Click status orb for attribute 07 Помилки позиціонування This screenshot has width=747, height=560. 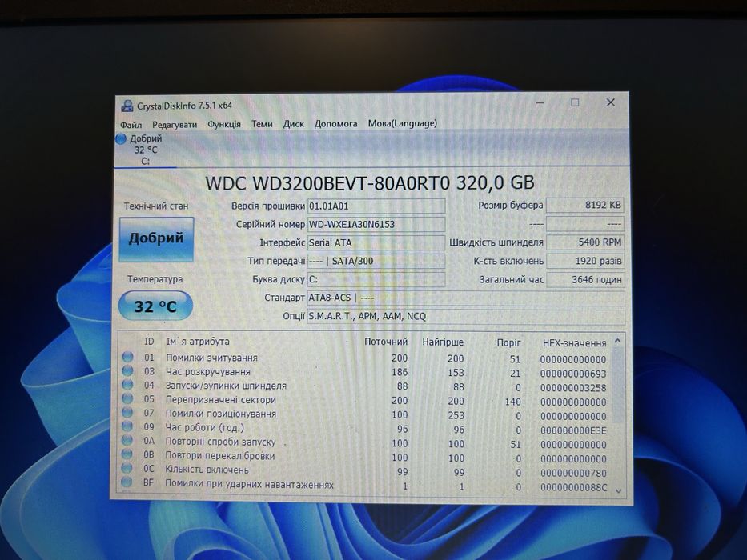point(127,412)
